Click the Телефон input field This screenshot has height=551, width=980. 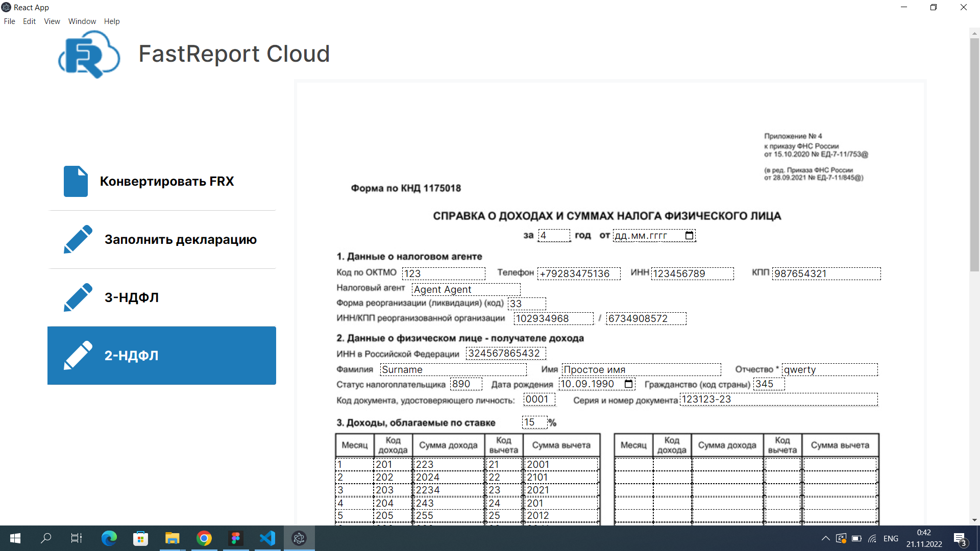[x=579, y=274]
